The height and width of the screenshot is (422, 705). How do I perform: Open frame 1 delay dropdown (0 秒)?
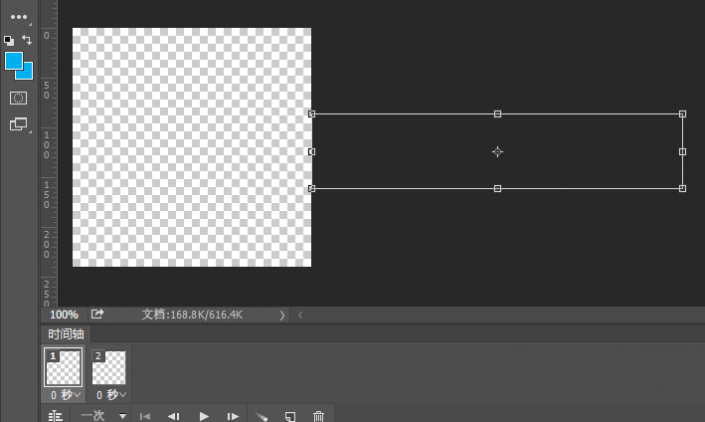click(x=65, y=395)
